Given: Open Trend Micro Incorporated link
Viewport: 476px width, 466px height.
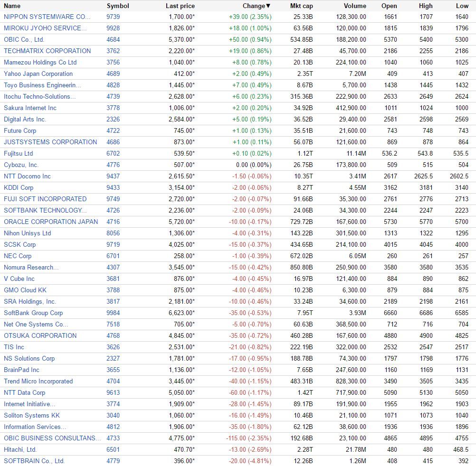Looking at the screenshot, I should click(38, 381).
